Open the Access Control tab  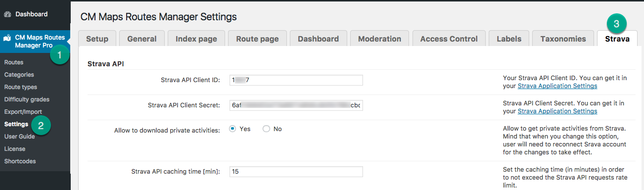point(449,39)
